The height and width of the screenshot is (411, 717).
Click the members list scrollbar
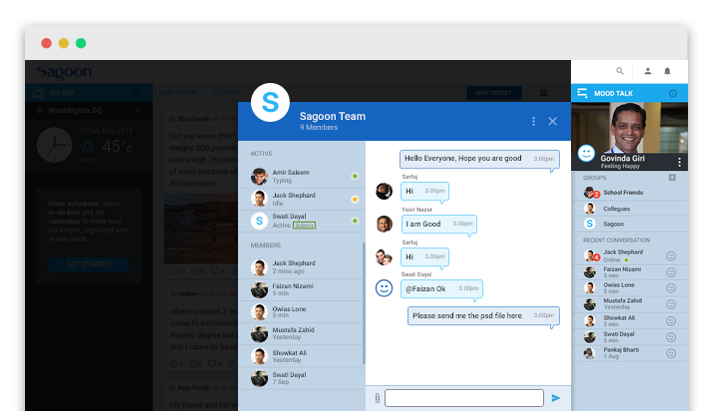364,303
